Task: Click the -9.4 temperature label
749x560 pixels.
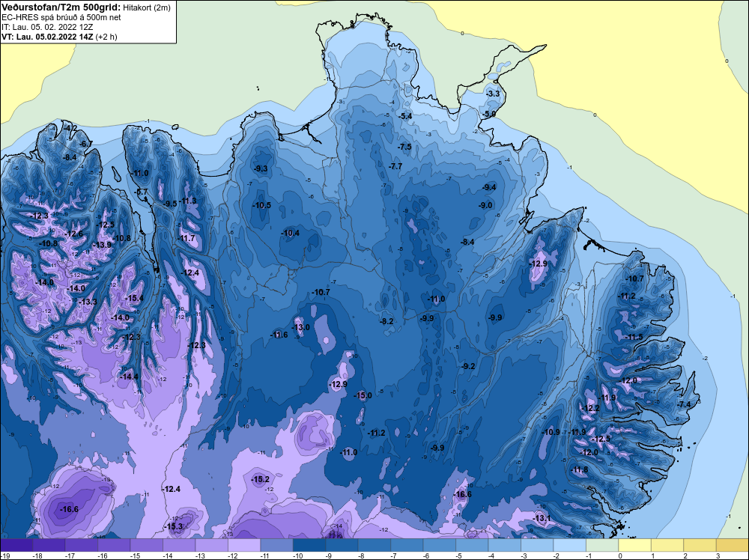Action: click(488, 187)
